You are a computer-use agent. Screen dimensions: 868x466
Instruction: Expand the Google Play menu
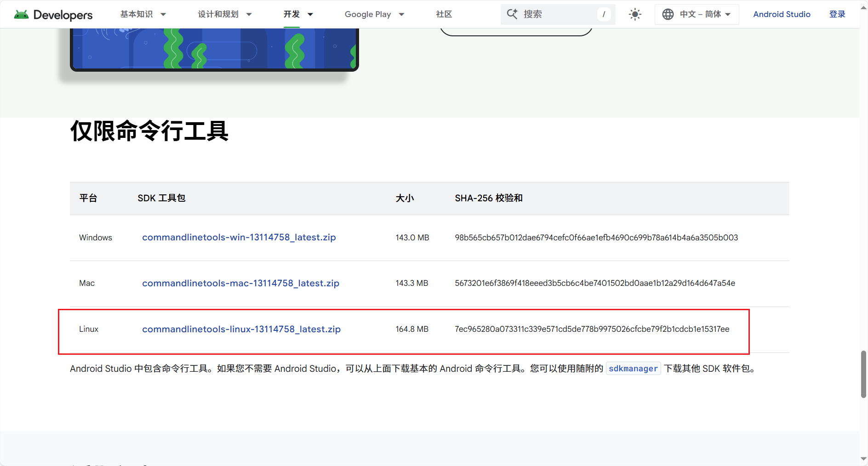pos(375,14)
